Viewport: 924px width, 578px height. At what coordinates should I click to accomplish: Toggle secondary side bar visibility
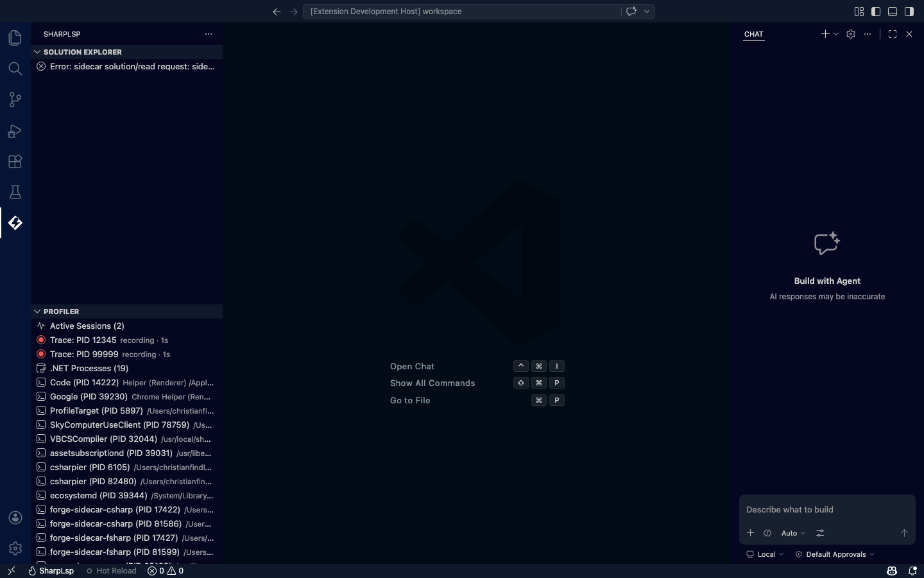point(909,12)
